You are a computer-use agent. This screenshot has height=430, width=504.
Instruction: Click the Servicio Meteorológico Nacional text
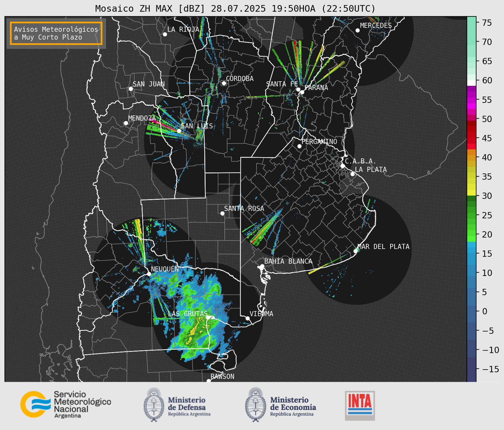(x=82, y=404)
